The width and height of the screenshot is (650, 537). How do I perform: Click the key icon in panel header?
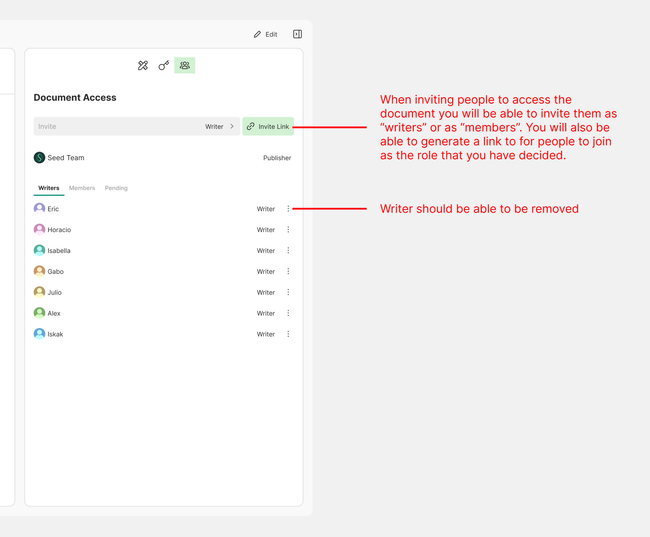point(164,66)
